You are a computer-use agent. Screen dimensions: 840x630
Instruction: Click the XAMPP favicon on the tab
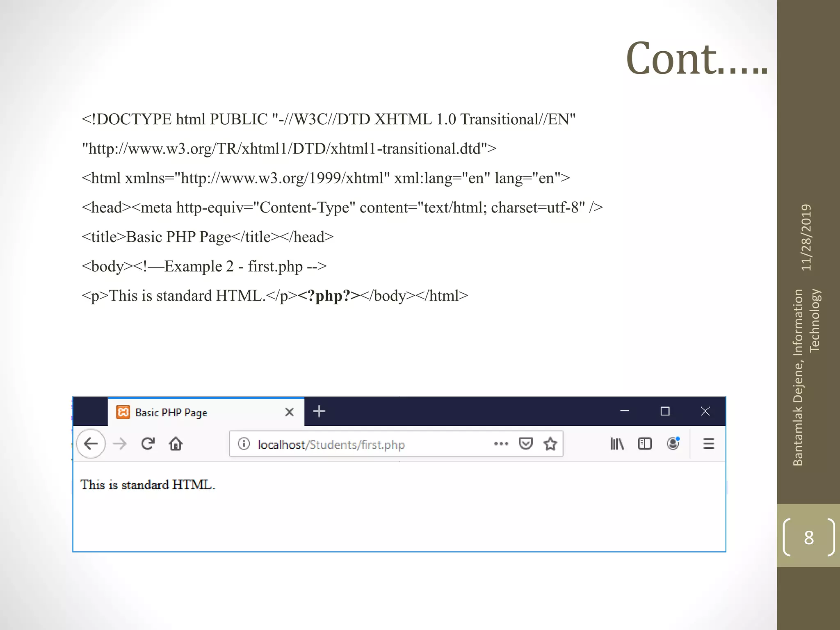pyautogui.click(x=123, y=412)
